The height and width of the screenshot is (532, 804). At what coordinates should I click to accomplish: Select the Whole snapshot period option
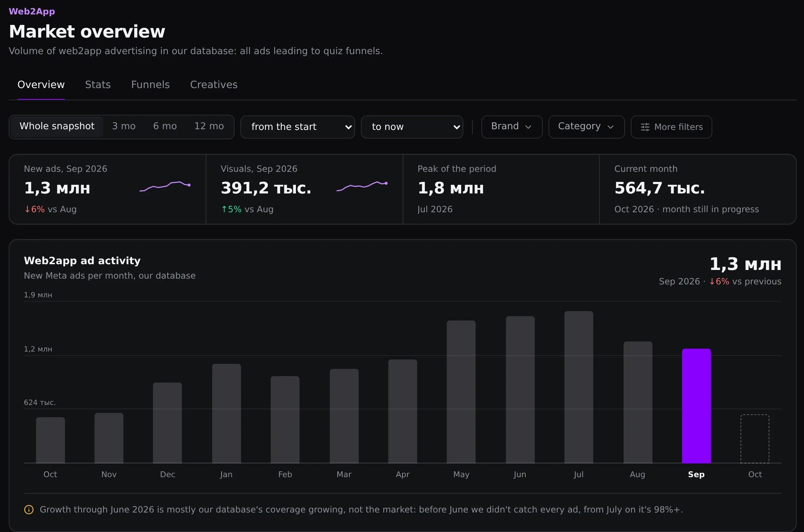click(57, 126)
